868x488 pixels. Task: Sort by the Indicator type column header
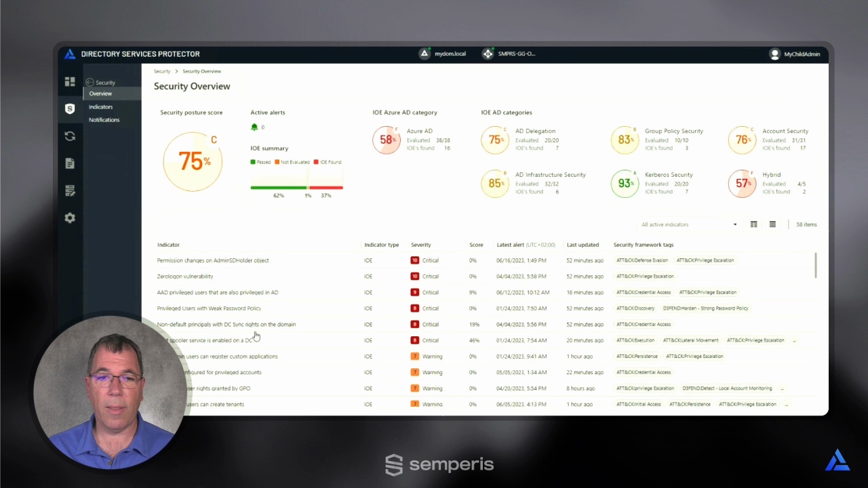[381, 245]
